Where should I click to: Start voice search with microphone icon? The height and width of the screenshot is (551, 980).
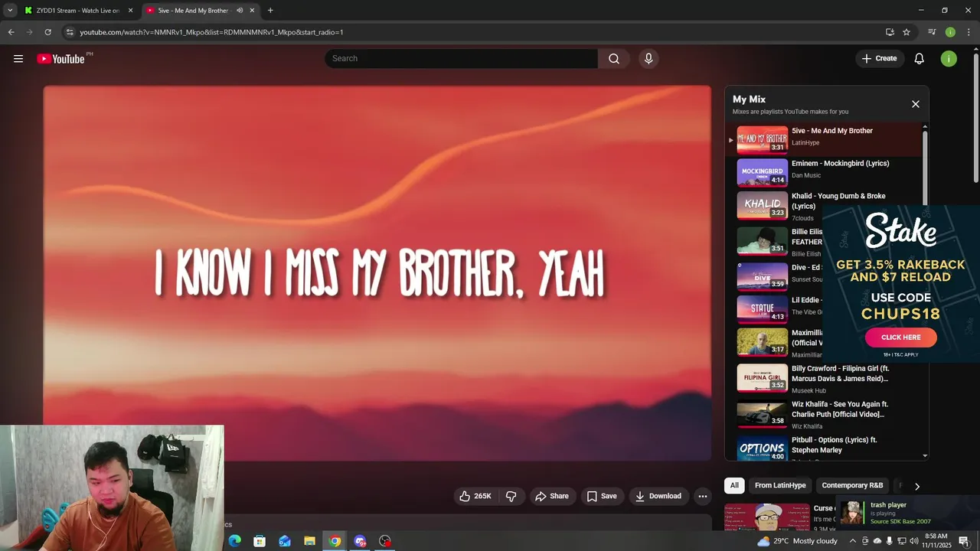point(648,59)
